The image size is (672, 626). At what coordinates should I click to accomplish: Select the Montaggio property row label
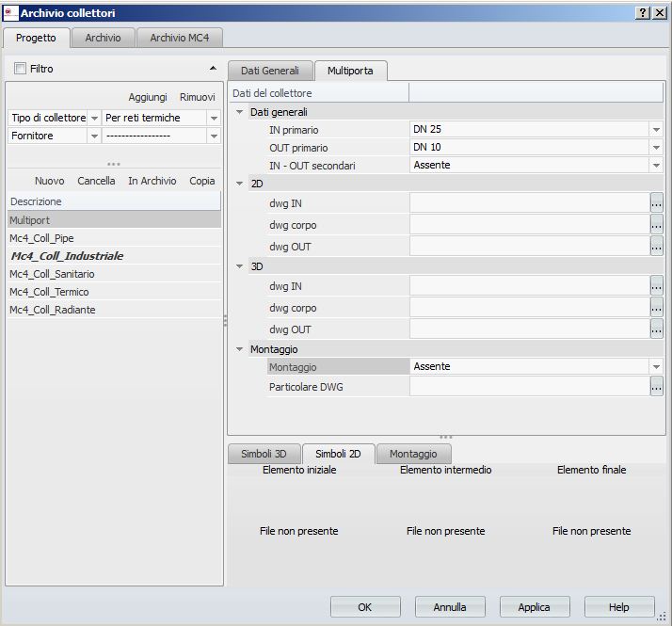(x=338, y=367)
